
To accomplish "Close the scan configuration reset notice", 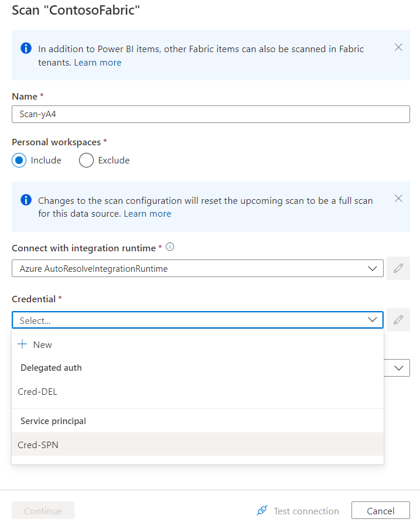I will [398, 199].
